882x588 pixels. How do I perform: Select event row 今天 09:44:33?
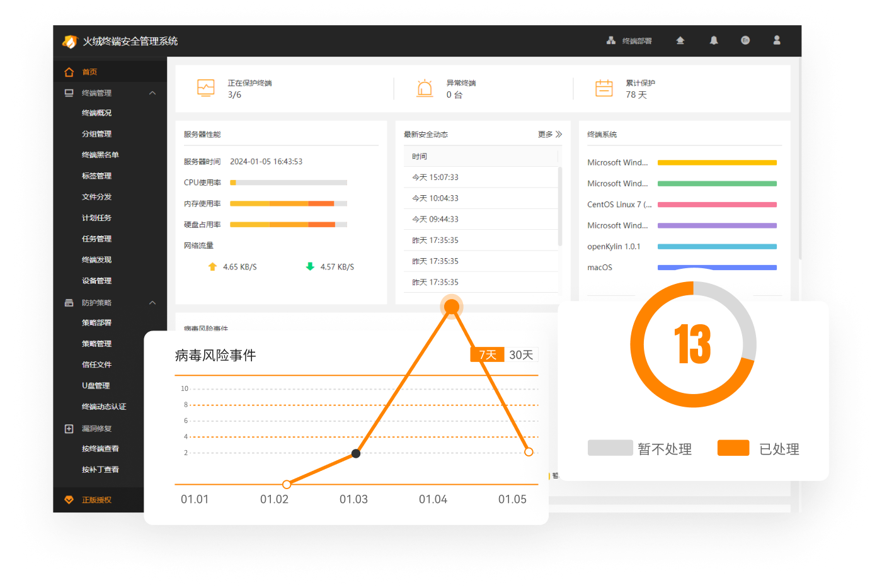pyautogui.click(x=481, y=219)
